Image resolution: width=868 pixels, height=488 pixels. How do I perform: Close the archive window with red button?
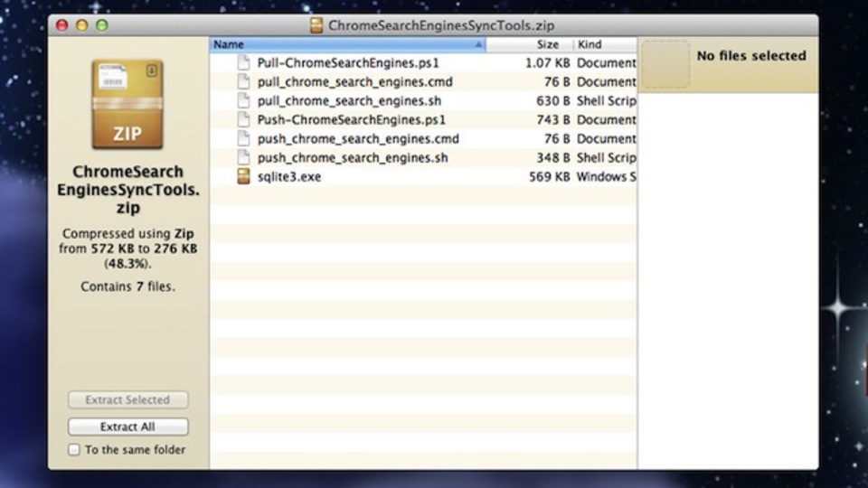click(62, 25)
